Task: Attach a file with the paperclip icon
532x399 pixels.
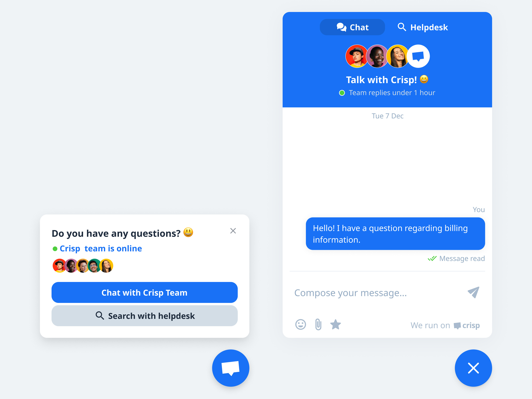Action: tap(318, 325)
